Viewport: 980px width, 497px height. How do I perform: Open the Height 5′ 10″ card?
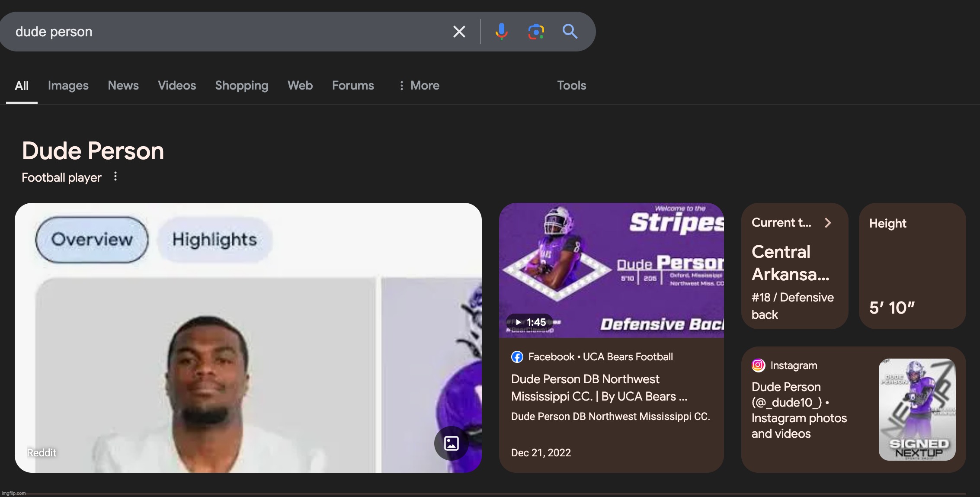coord(912,266)
